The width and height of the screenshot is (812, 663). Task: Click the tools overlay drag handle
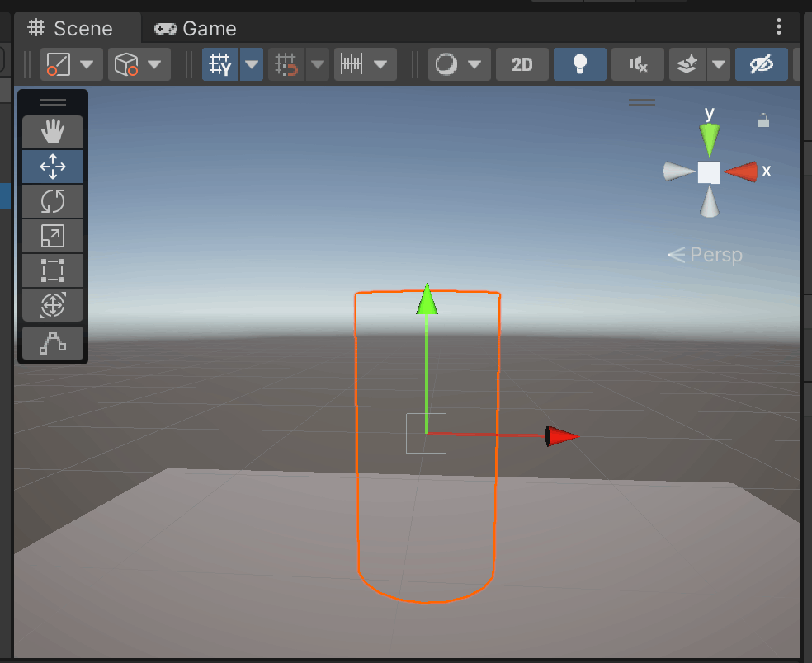pos(53,102)
